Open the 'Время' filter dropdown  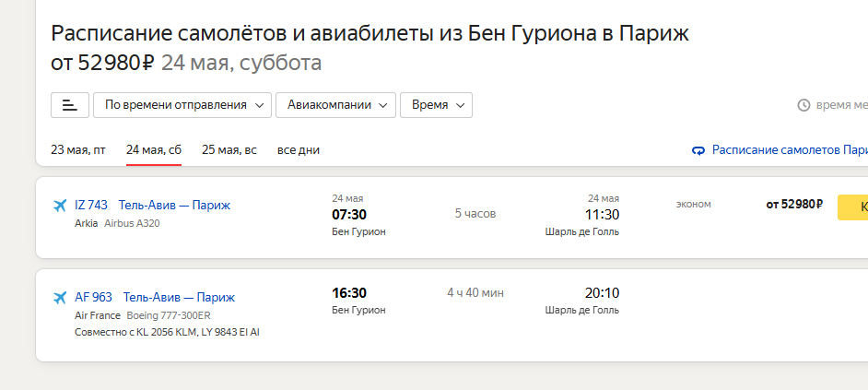(x=436, y=105)
